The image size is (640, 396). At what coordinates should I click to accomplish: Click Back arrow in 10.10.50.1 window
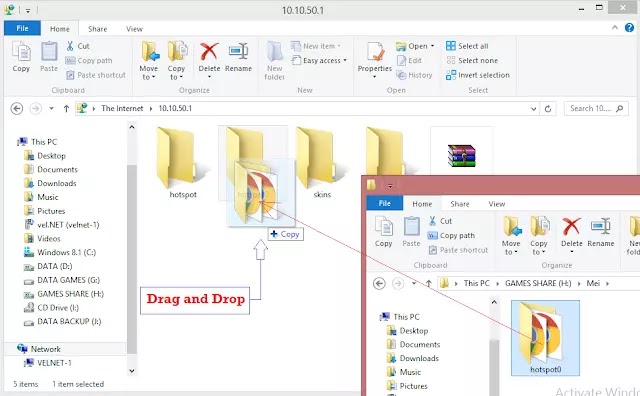tap(17, 109)
